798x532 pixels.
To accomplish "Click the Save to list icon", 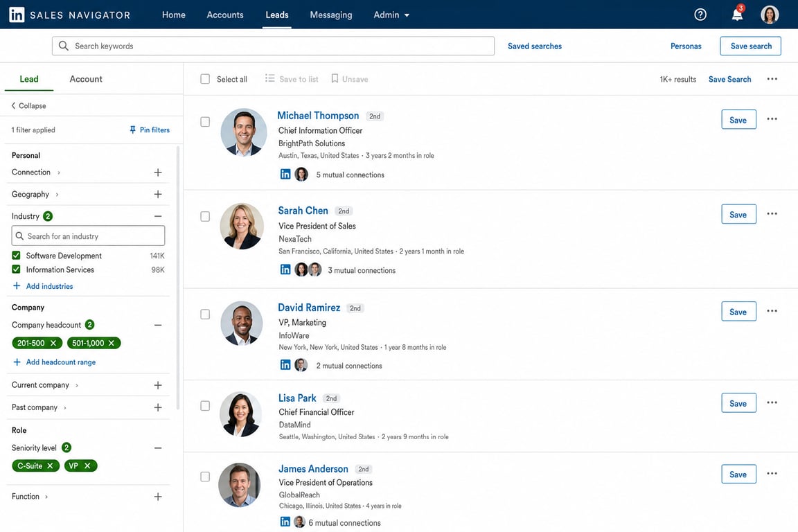I will [x=269, y=78].
